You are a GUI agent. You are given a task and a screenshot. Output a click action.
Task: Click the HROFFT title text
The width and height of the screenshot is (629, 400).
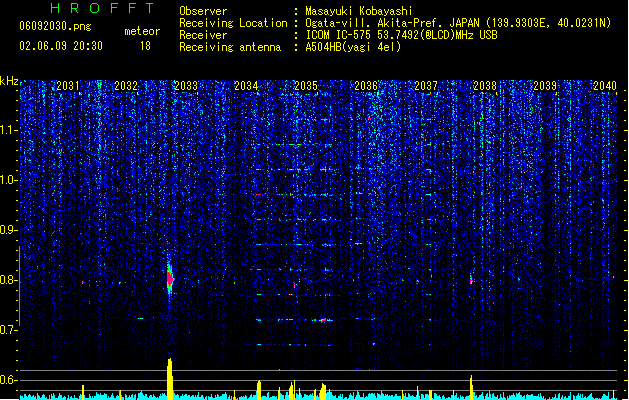[x=103, y=8]
